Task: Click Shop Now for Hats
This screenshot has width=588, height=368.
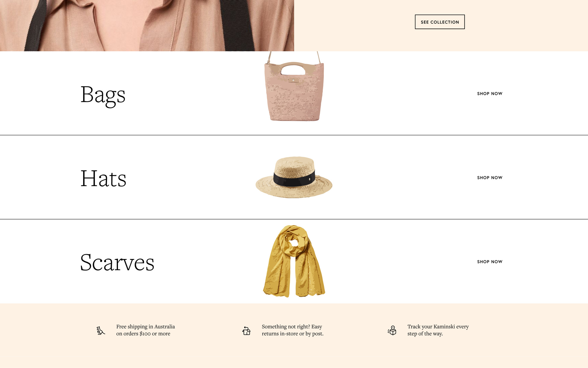Action: point(490,178)
